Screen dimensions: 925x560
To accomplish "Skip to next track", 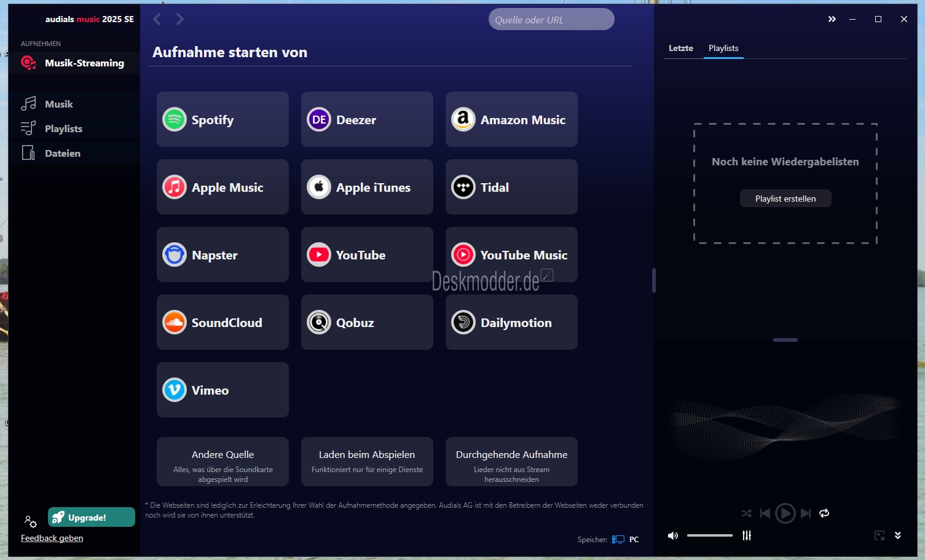I will pyautogui.click(x=806, y=513).
